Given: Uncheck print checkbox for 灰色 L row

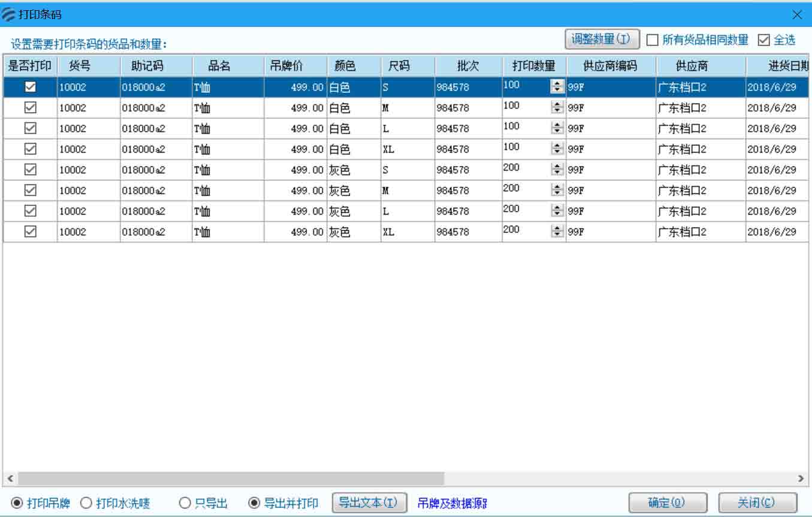Looking at the screenshot, I should pos(30,211).
